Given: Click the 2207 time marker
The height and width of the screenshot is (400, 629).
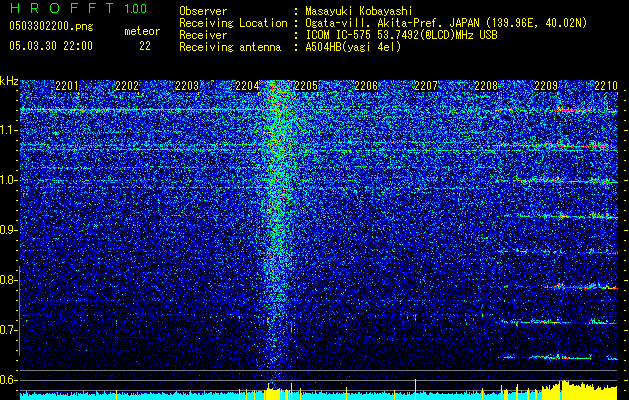Looking at the screenshot, I should tap(426, 86).
